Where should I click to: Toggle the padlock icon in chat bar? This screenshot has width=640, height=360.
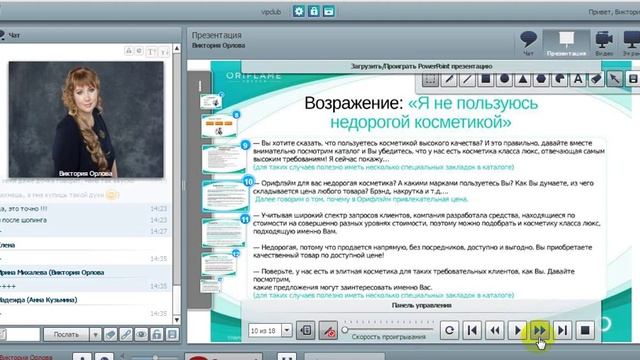pos(157,335)
